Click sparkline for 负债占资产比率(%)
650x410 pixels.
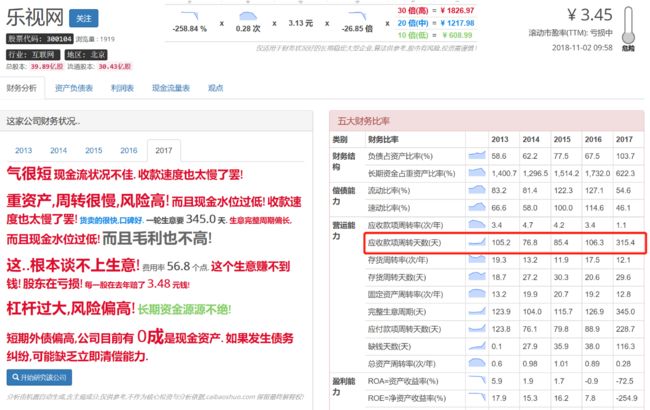tap(477, 155)
